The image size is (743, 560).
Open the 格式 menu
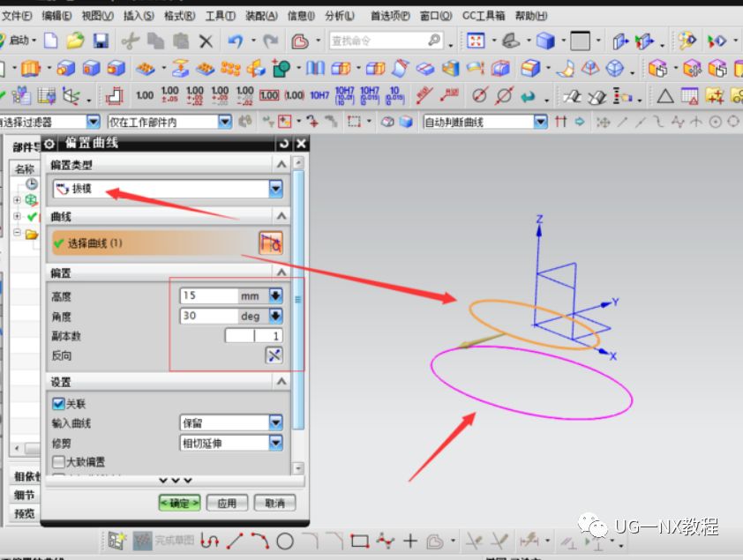coord(179,16)
